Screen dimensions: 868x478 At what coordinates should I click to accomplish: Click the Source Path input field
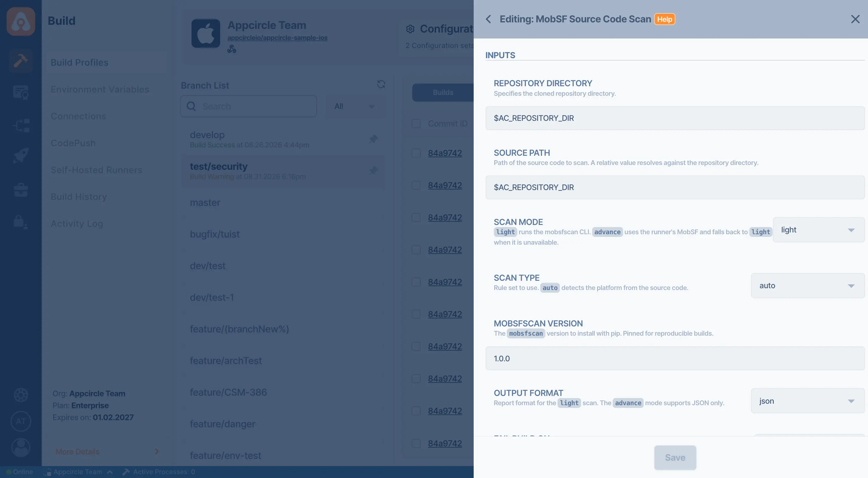[675, 187]
